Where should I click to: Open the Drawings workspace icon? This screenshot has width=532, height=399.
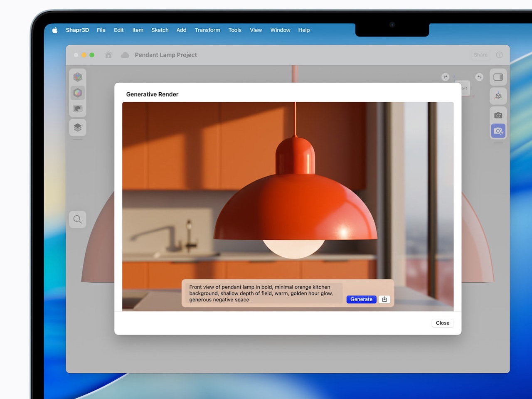78,109
